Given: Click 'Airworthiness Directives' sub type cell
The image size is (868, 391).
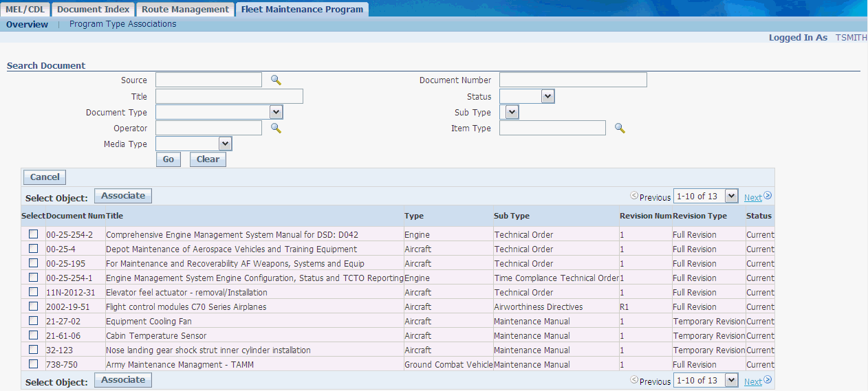Looking at the screenshot, I should click(x=539, y=306).
